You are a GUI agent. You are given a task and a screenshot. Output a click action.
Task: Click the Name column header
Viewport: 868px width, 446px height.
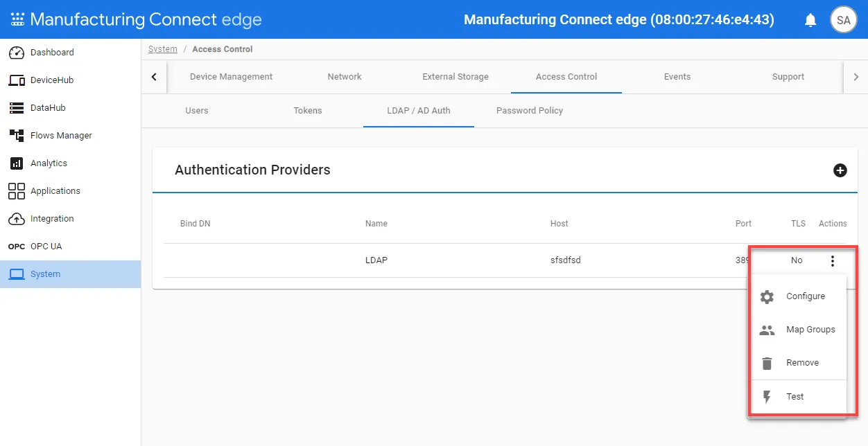(x=376, y=224)
